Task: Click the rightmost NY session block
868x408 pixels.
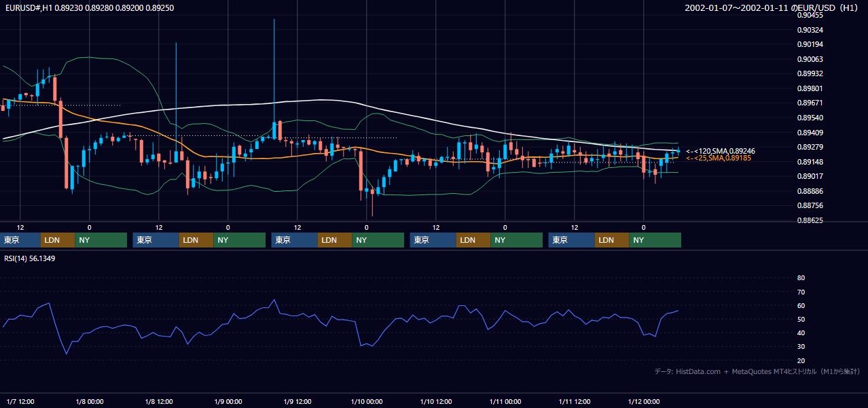Action: pyautogui.click(x=655, y=240)
